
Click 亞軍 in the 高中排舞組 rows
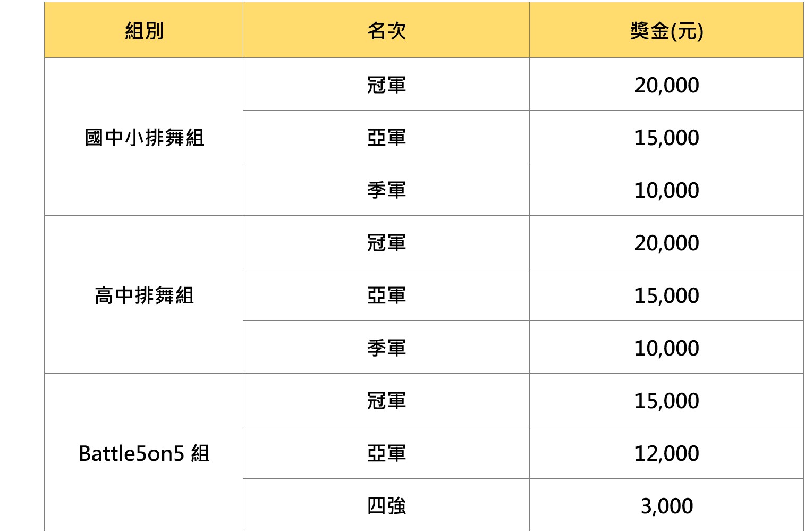(386, 294)
